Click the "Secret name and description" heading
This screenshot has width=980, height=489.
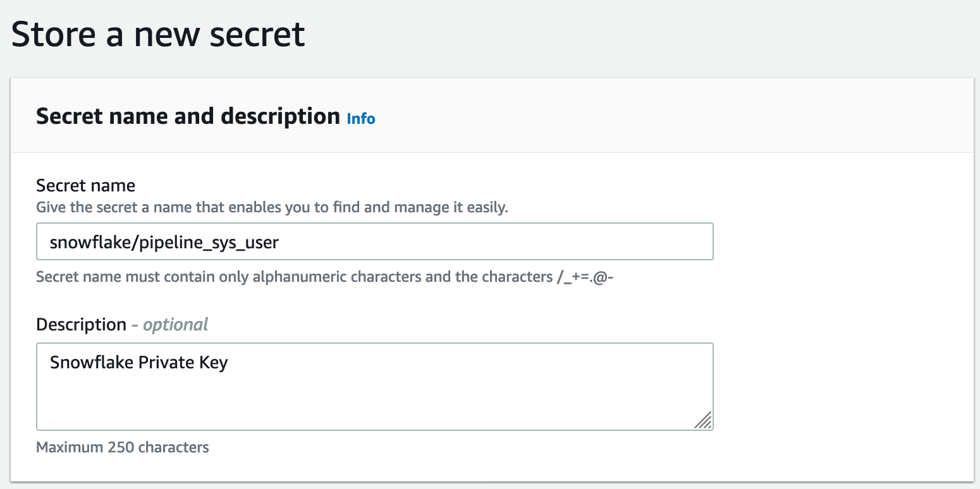point(188,117)
